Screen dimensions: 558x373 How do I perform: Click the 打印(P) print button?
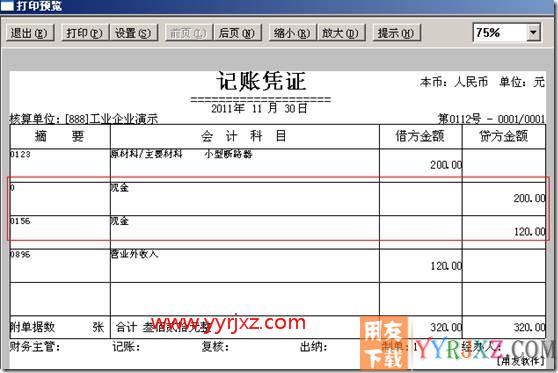[x=85, y=33]
